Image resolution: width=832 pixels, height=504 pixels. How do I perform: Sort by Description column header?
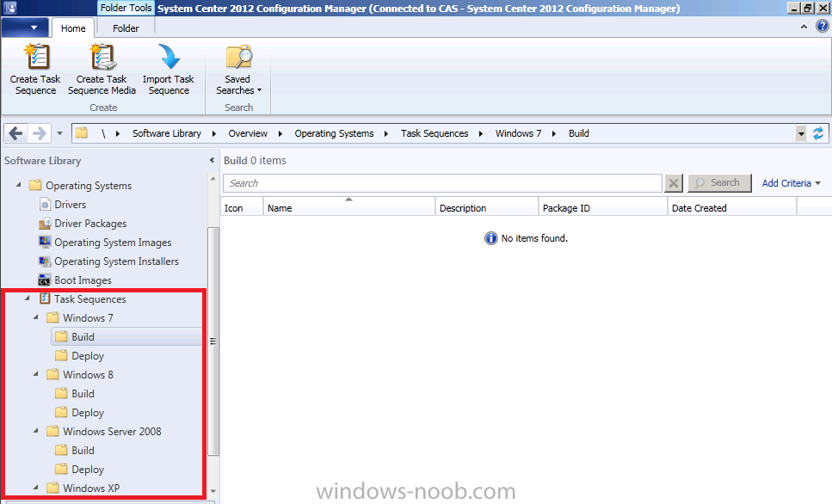(487, 208)
